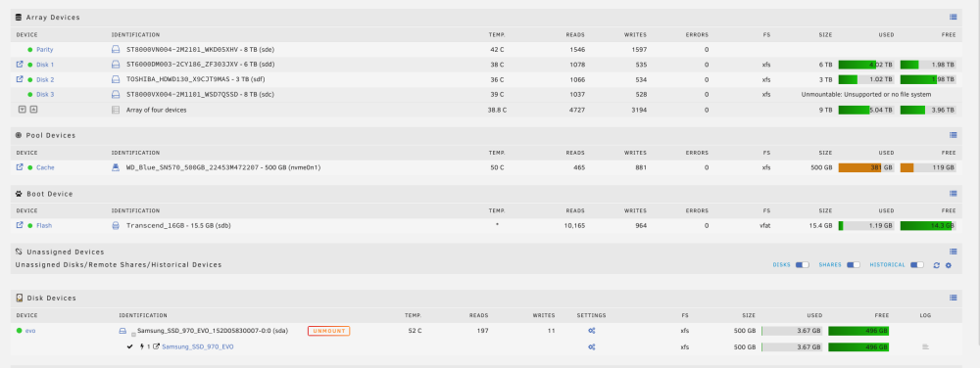The image size is (980, 368).
Task: Open Disk 2 file browser icon
Action: coord(20,79)
